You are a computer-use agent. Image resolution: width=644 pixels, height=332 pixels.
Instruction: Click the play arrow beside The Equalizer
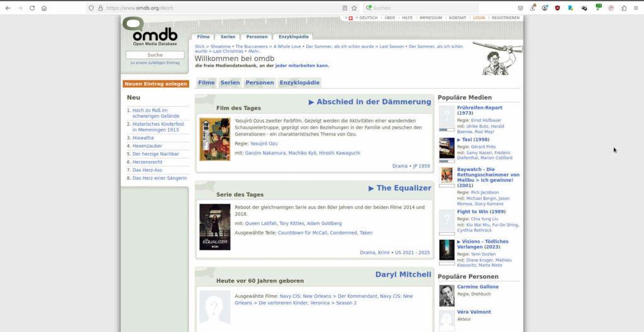pos(371,188)
